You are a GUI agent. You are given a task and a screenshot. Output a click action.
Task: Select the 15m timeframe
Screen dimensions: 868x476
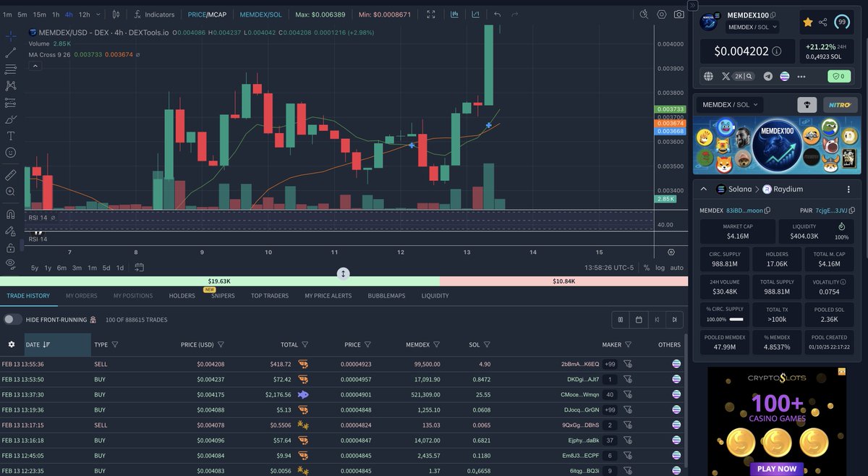[39, 14]
